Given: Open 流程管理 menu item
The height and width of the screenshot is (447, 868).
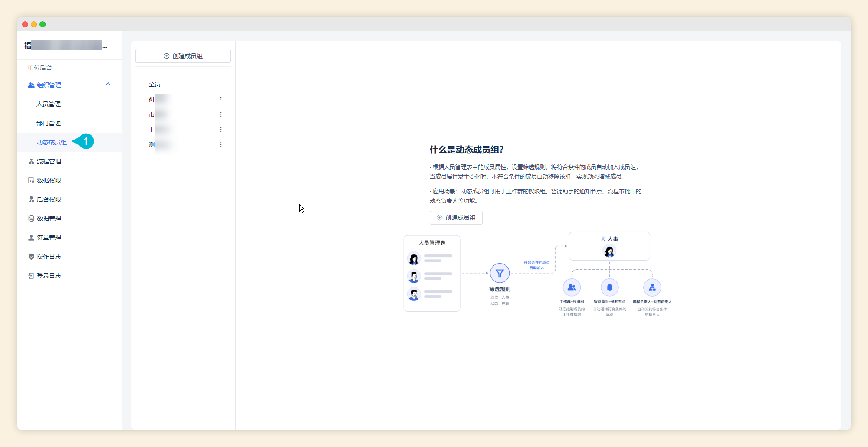Looking at the screenshot, I should [x=49, y=161].
